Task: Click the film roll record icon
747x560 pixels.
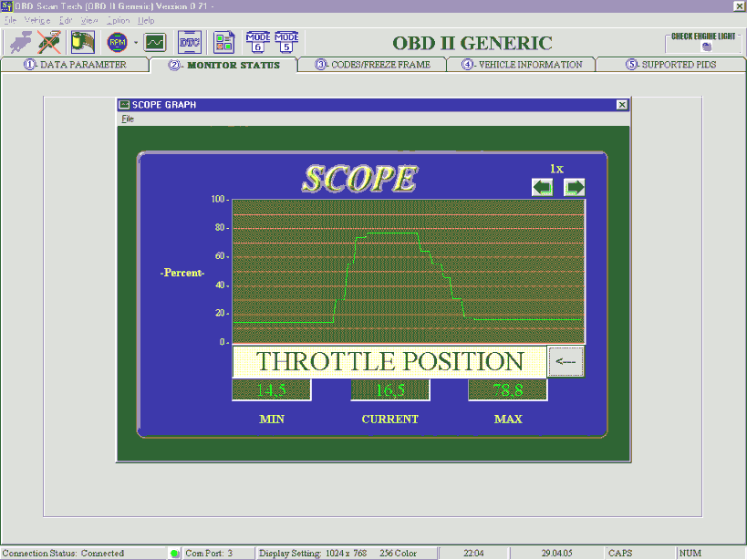Action: point(83,42)
